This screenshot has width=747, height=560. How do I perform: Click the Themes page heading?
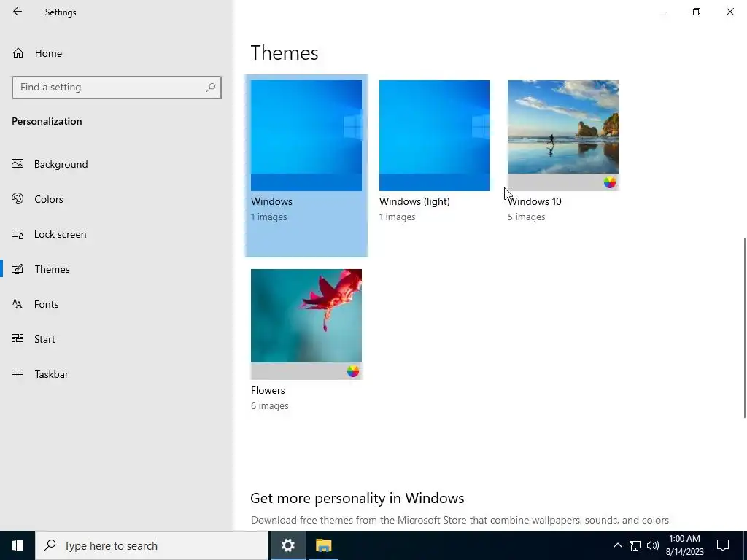pos(285,52)
